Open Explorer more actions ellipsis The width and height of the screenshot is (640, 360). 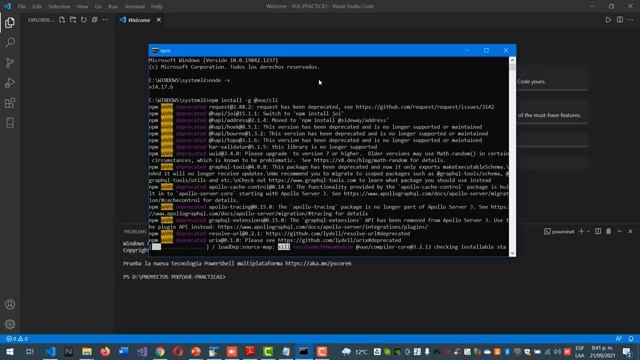(106, 20)
